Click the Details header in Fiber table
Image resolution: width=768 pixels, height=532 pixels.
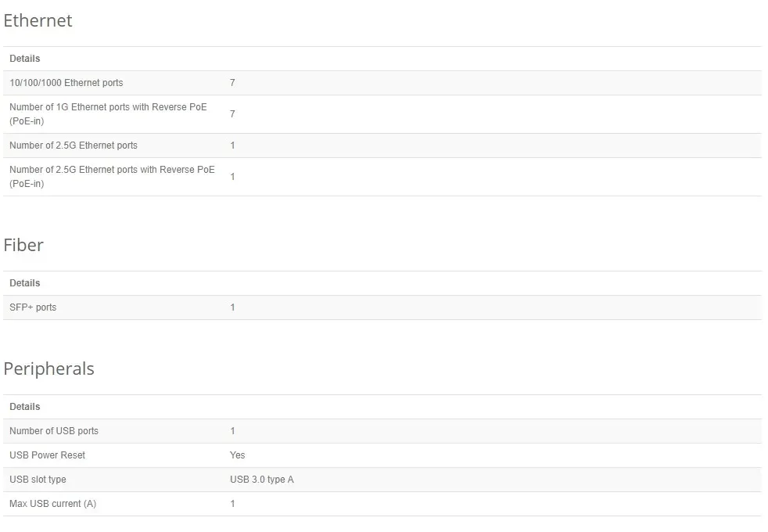pos(25,283)
